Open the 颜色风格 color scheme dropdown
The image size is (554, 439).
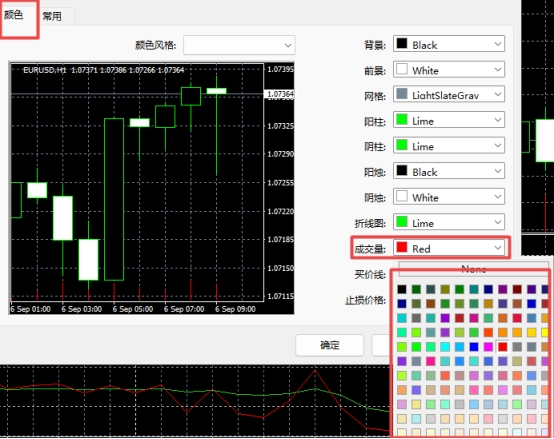coord(239,45)
